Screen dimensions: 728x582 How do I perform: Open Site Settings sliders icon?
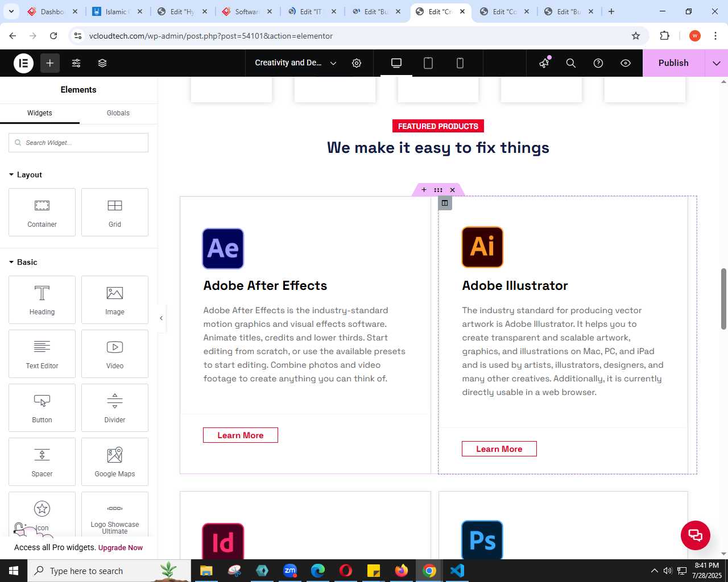click(76, 63)
